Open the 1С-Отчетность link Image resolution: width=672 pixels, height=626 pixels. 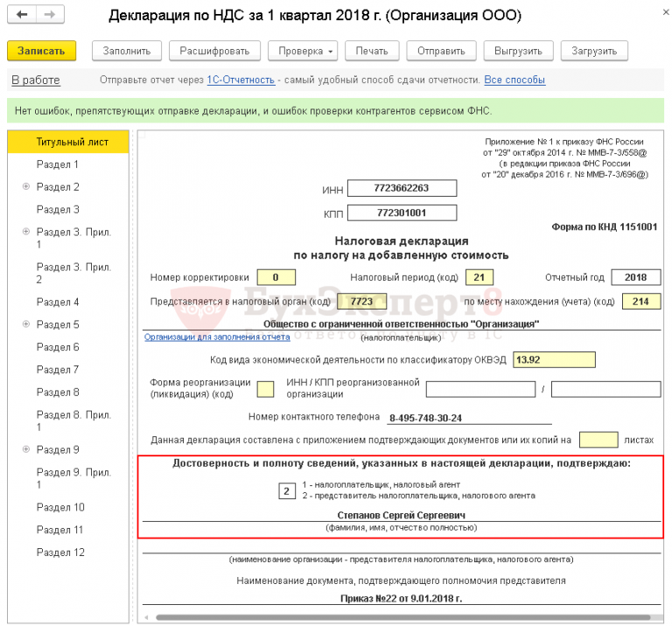241,80
